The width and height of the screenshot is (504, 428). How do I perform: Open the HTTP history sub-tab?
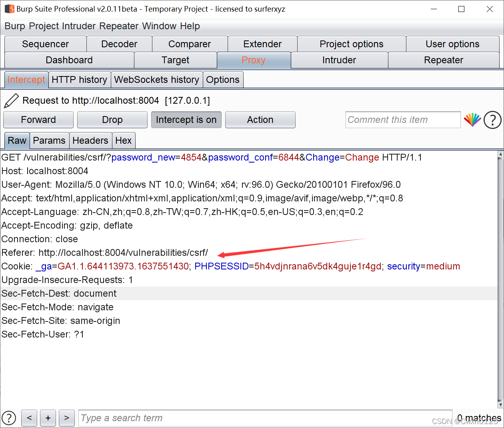click(80, 80)
